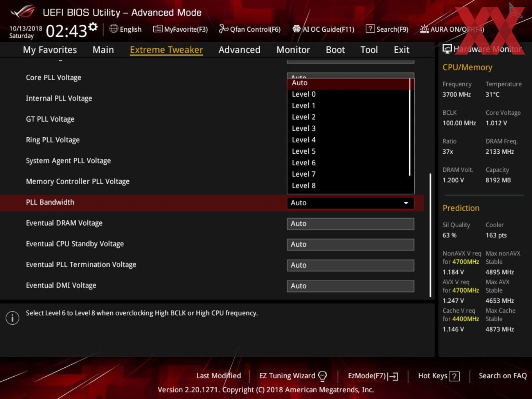The image size is (532, 399).
Task: Choose Level 1 option
Action: (x=348, y=106)
